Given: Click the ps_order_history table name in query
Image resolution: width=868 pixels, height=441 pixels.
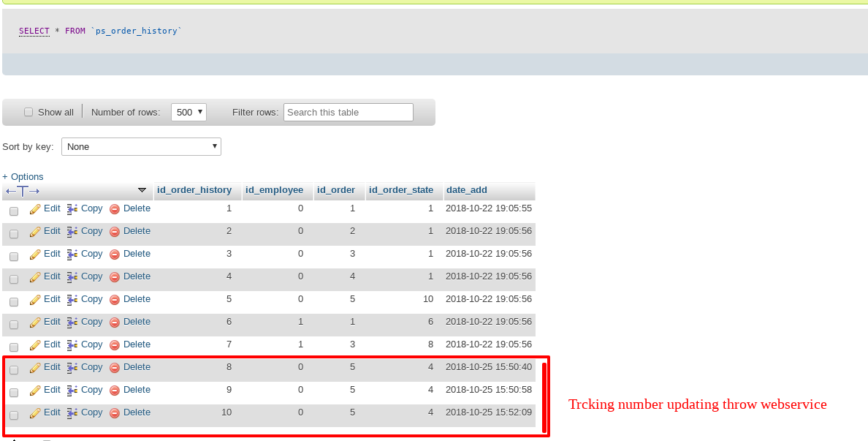Looking at the screenshot, I should coord(136,31).
